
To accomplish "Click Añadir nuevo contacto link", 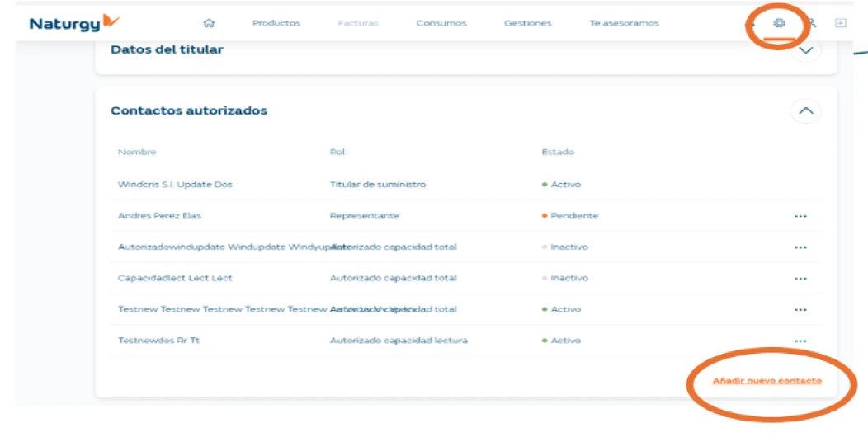I will click(767, 381).
